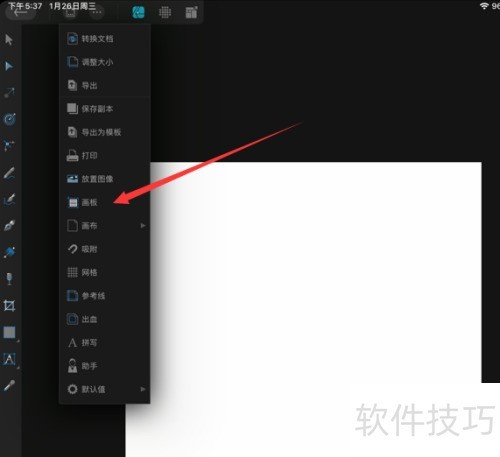Select the Pencil tool
500x457 pixels.
pos(9,173)
